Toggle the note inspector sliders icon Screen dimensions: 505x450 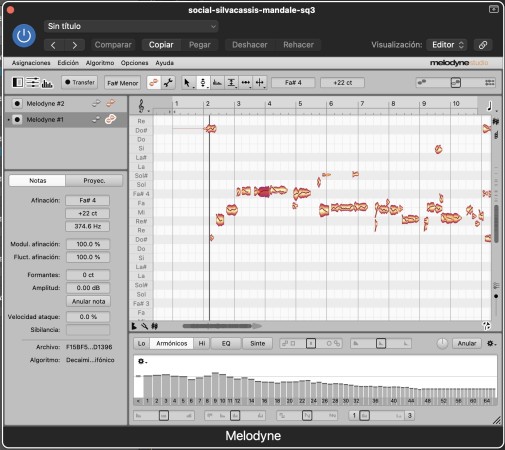[33, 82]
